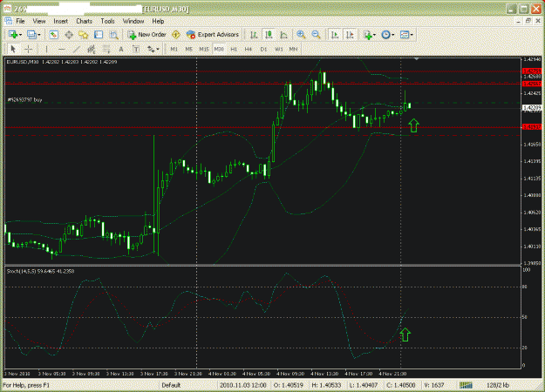Show the Navigator panel star-folder icon

point(84,35)
